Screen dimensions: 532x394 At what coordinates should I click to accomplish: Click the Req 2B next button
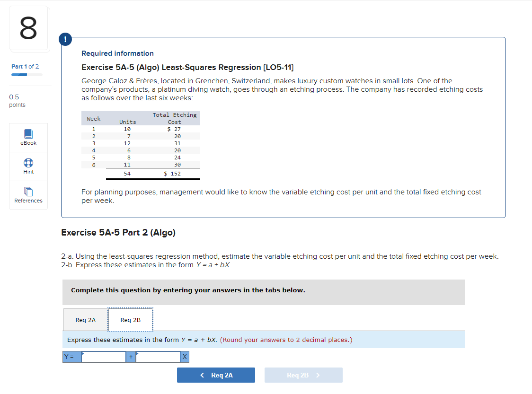pyautogui.click(x=303, y=375)
